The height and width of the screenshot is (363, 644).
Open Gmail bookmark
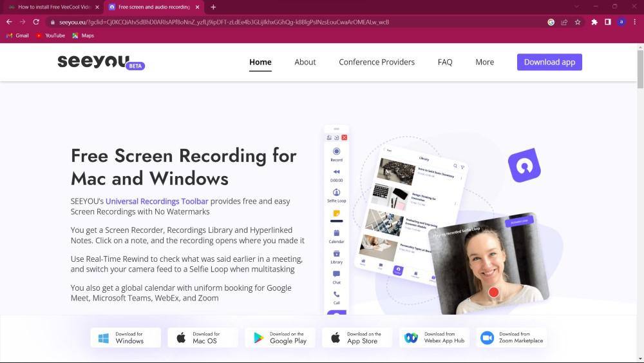tap(17, 35)
